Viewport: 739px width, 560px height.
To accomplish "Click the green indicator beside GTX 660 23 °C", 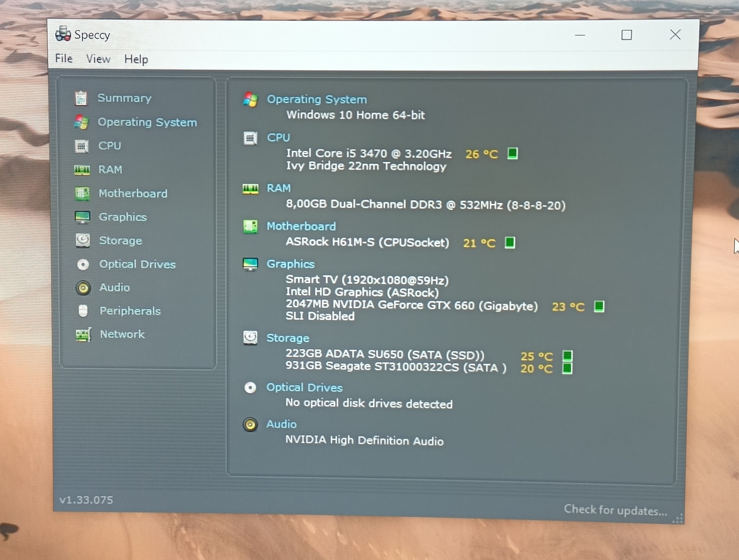I will click(599, 306).
